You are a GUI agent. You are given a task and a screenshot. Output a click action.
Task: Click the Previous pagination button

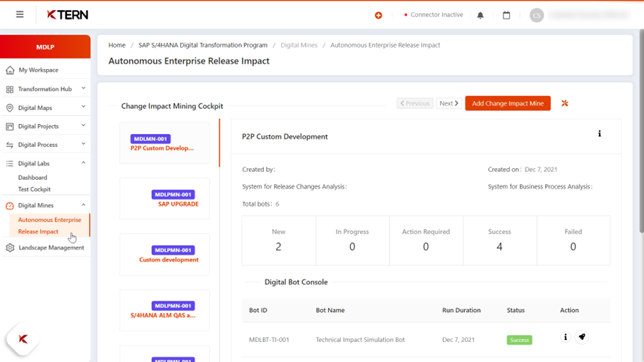point(415,103)
